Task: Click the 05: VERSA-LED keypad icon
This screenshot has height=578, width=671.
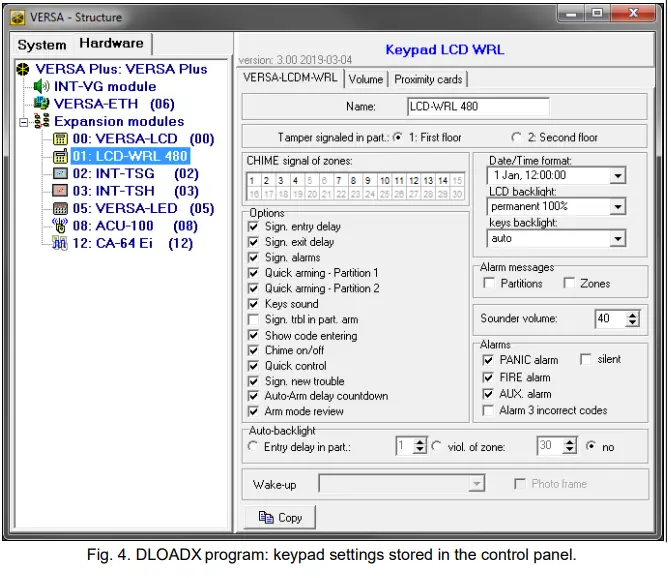Action: tap(60, 208)
